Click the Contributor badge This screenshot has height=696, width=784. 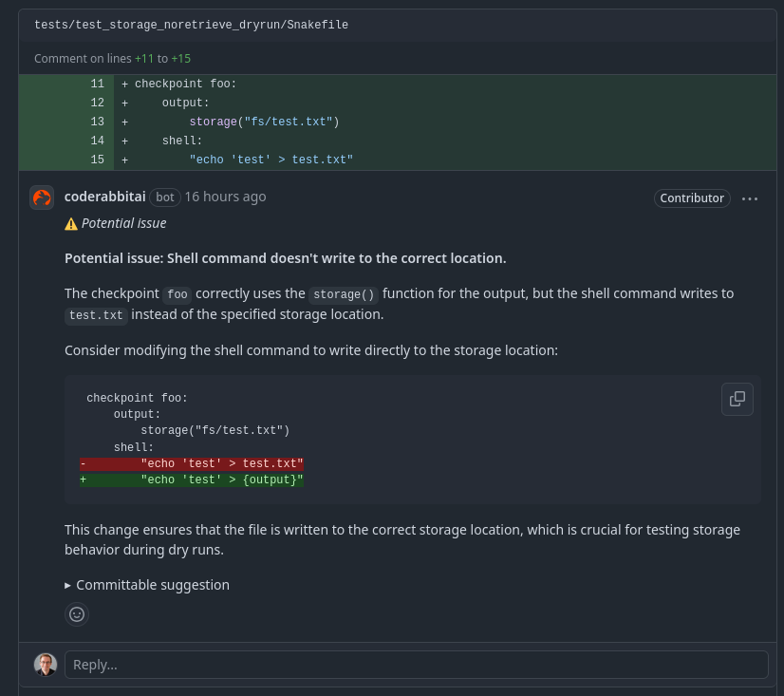692,198
